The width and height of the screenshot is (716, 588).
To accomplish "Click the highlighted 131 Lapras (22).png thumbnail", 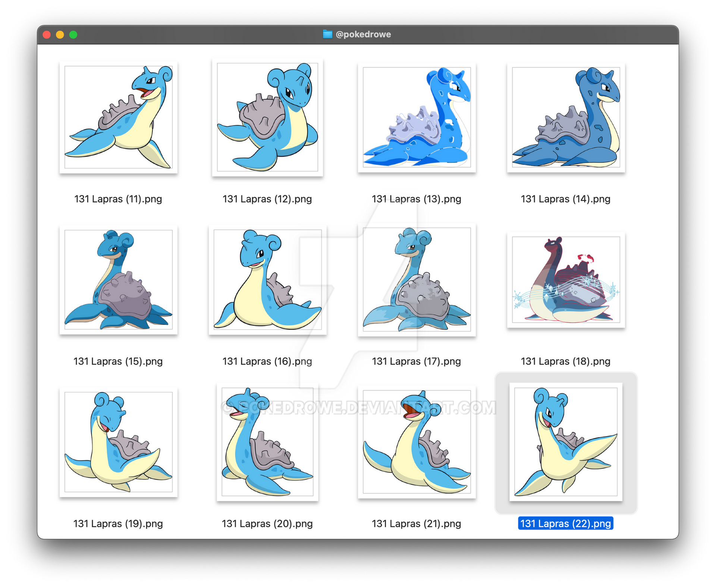I will (566, 442).
